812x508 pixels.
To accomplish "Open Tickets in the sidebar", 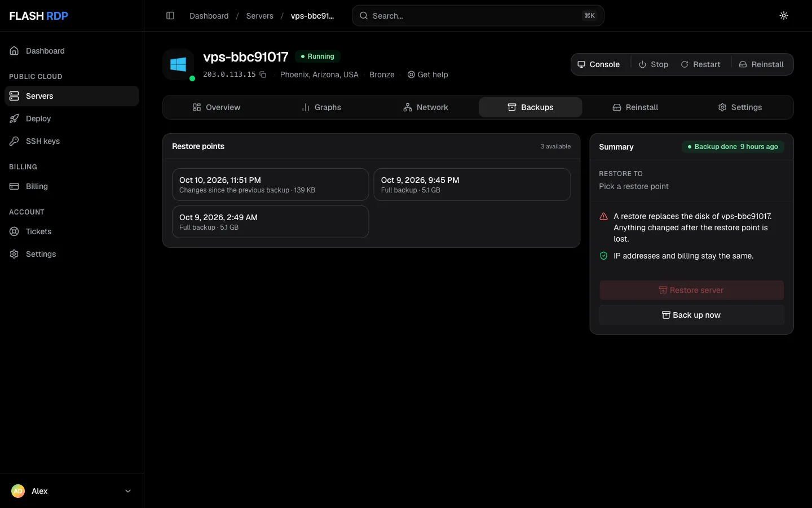I will pos(72,231).
